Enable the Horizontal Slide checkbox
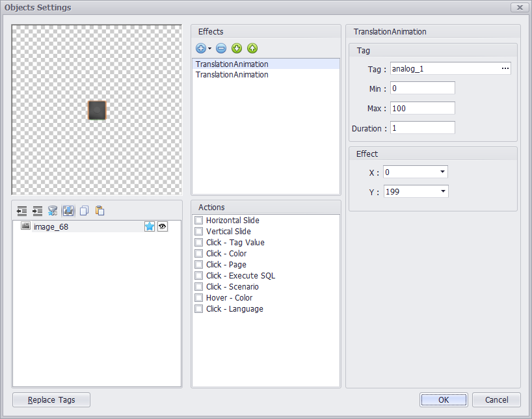 [x=199, y=221]
